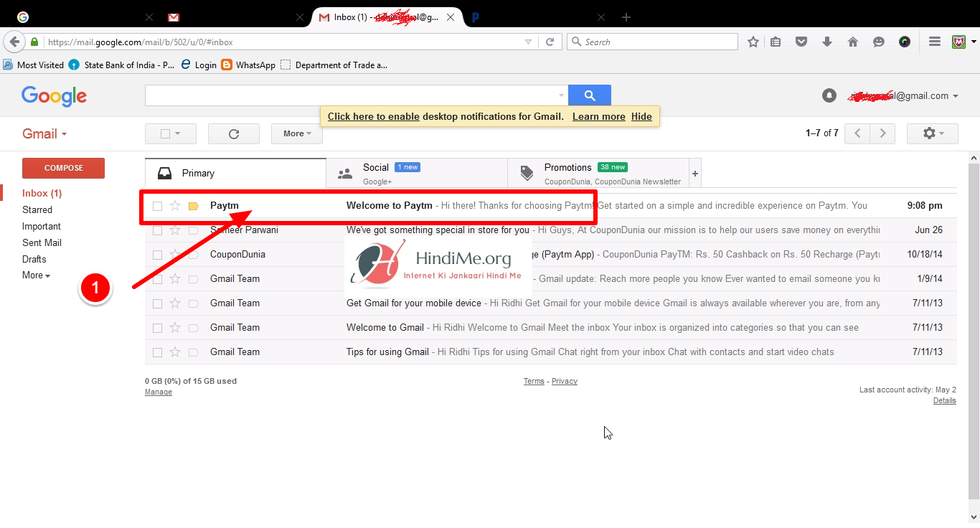Click here to enable desktop notifications

click(x=374, y=116)
